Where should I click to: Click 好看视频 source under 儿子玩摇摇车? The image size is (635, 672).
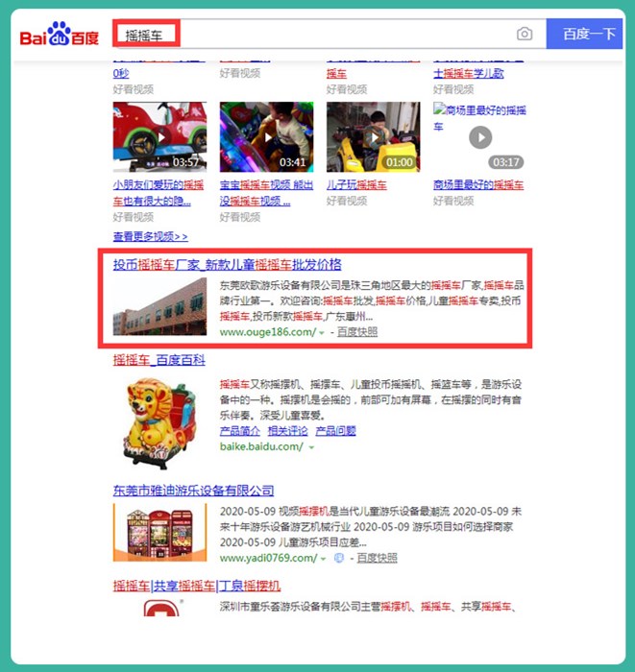coord(347,201)
